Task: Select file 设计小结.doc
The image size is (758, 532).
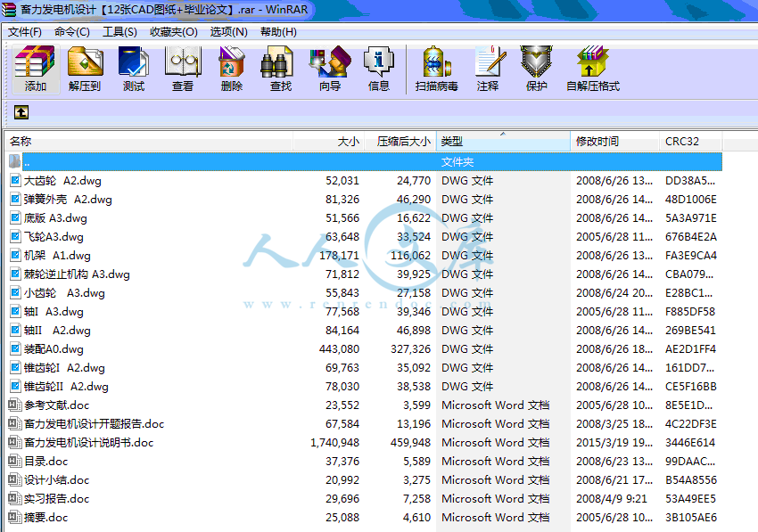Action: tap(57, 479)
